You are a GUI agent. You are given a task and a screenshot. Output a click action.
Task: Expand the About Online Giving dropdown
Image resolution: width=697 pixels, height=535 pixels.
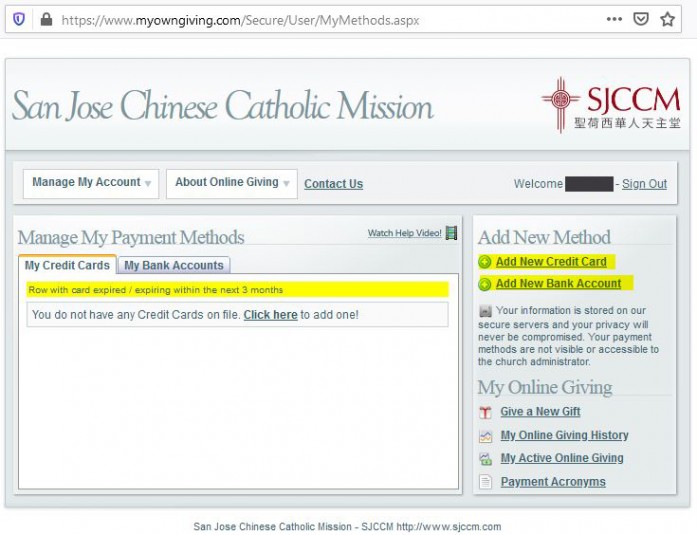[231, 183]
